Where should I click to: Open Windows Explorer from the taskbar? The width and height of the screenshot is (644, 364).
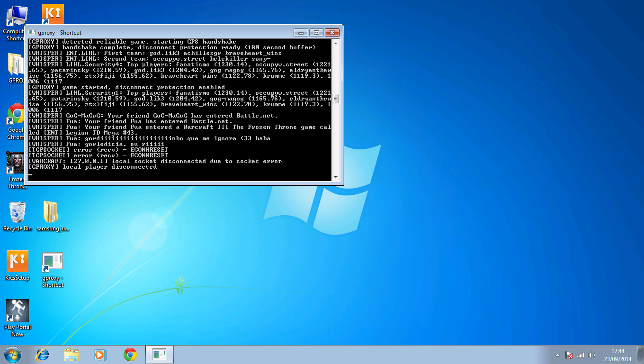tap(72, 354)
